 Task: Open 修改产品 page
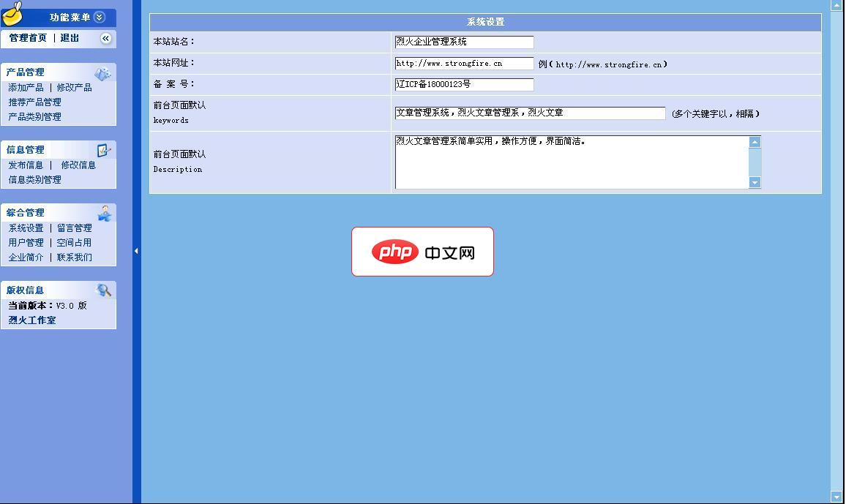click(75, 87)
